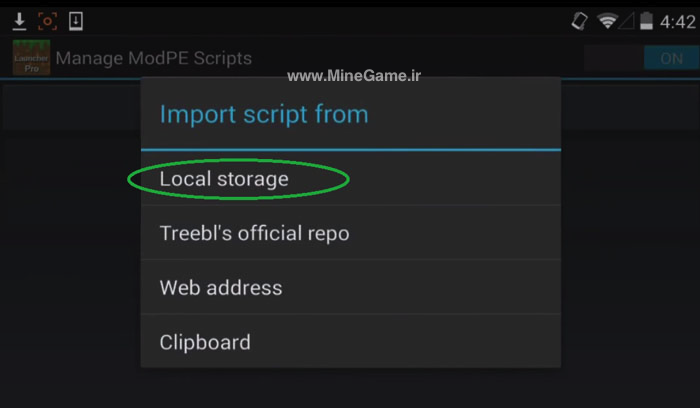Dismiss dialog by tapping dimmed area below it
Screen dimensions: 700x408
click(x=351, y=388)
